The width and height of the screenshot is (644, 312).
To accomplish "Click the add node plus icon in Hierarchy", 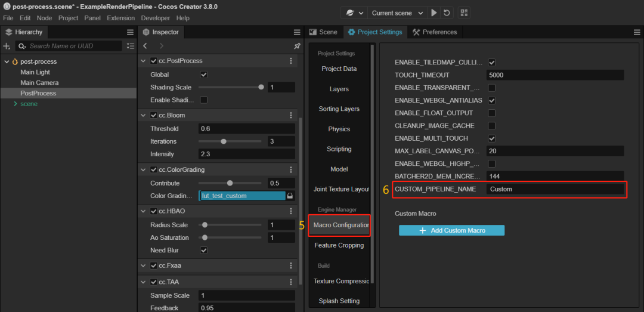I will [7, 46].
